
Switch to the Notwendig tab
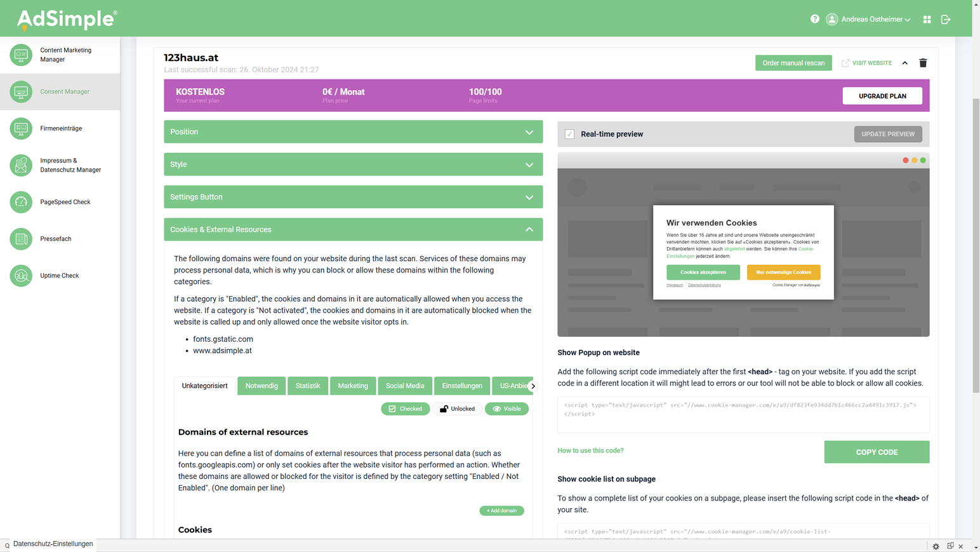point(262,386)
